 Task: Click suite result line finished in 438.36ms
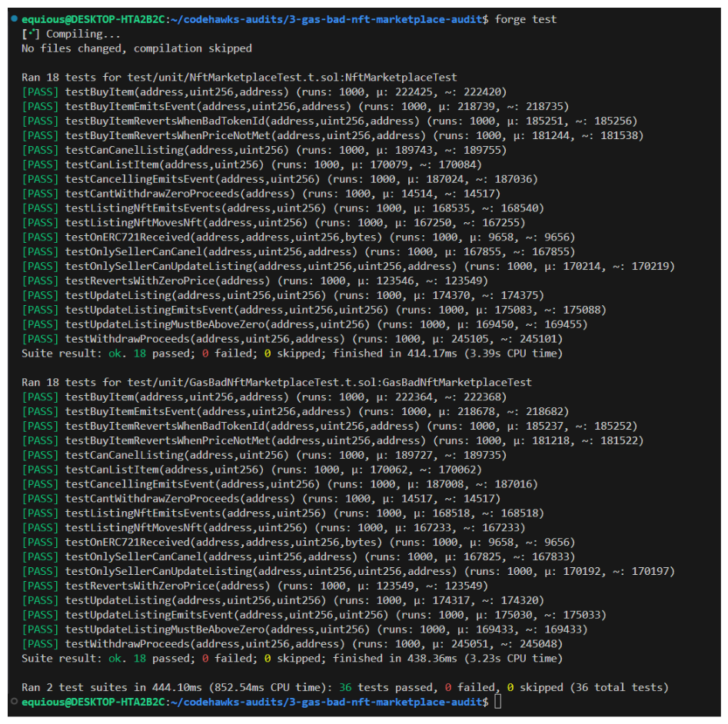click(291, 658)
